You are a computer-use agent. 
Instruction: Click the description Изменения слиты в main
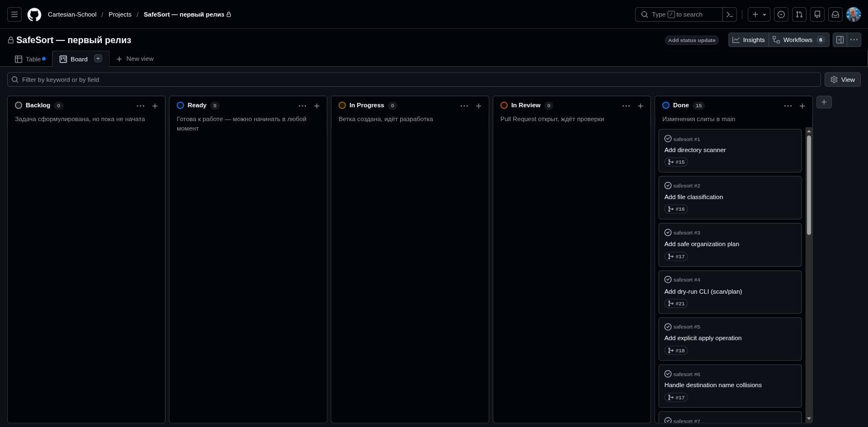[699, 119]
